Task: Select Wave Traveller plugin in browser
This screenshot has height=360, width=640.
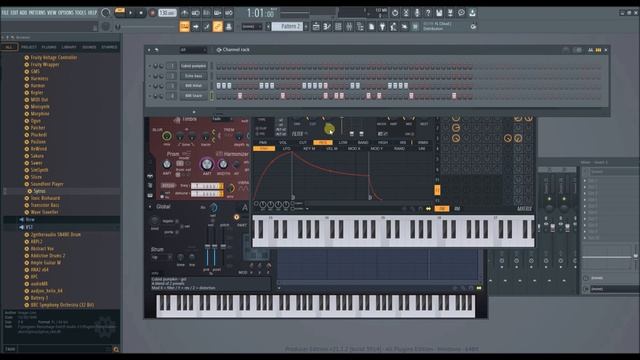Action: pos(44,212)
